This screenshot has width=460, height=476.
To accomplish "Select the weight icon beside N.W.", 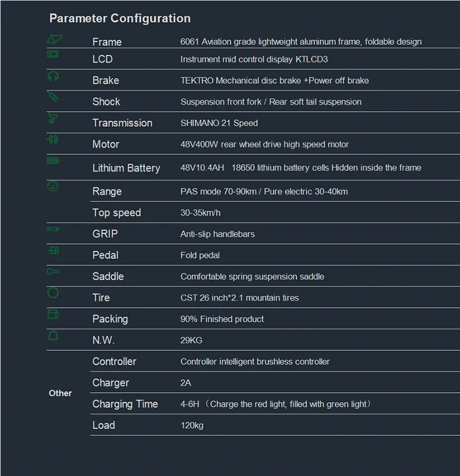I will click(x=53, y=335).
